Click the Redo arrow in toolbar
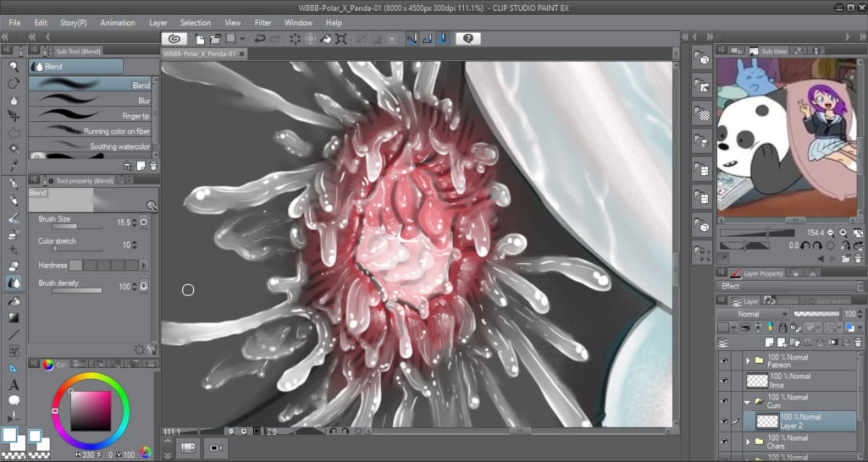 [x=277, y=39]
